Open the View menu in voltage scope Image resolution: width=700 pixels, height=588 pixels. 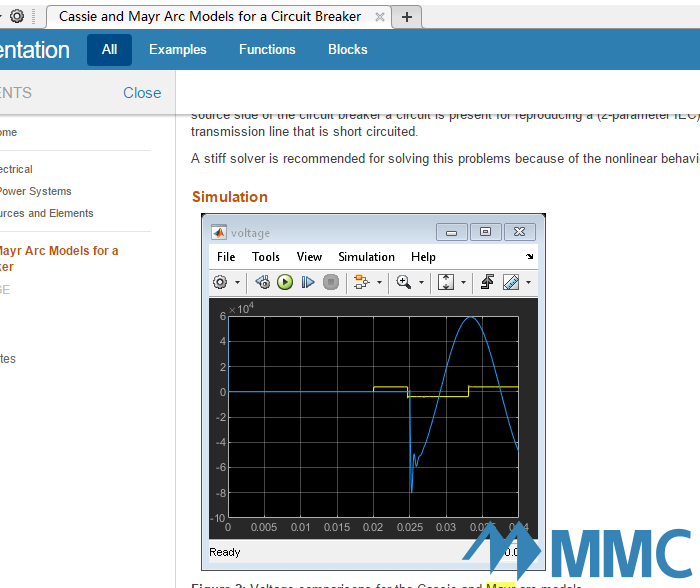coord(309,257)
